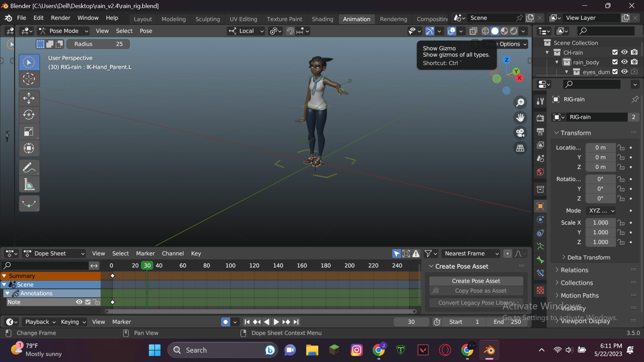Open the Output properties tab
The height and width of the screenshot is (362, 644).
(540, 132)
